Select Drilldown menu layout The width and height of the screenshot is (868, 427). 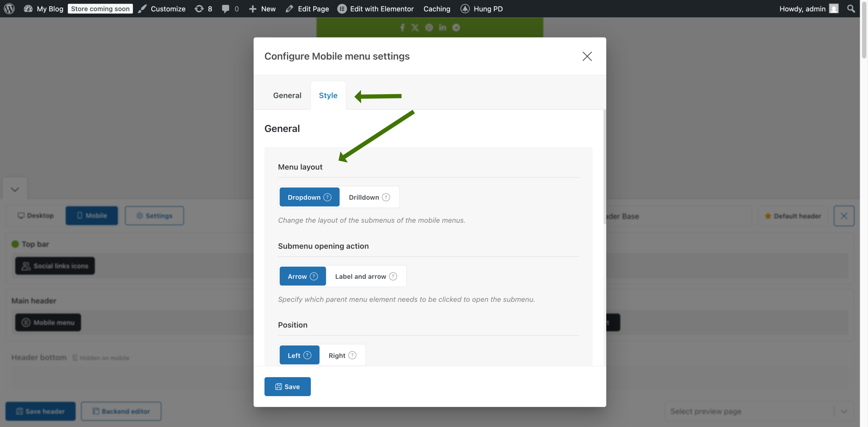[x=369, y=197]
